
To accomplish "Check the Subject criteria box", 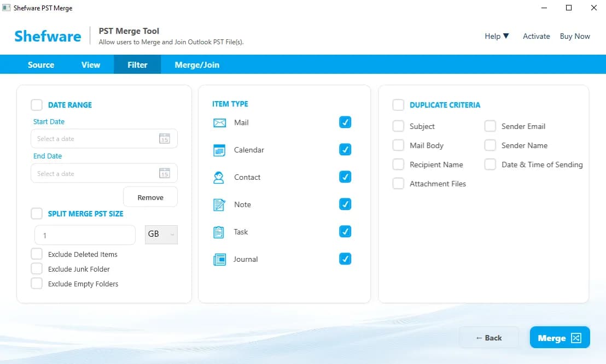I will (398, 126).
